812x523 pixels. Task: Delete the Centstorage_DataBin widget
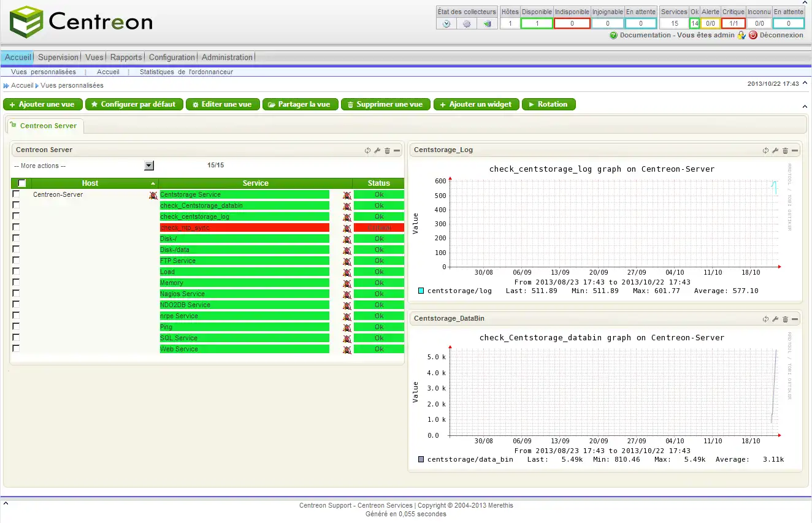pos(785,319)
